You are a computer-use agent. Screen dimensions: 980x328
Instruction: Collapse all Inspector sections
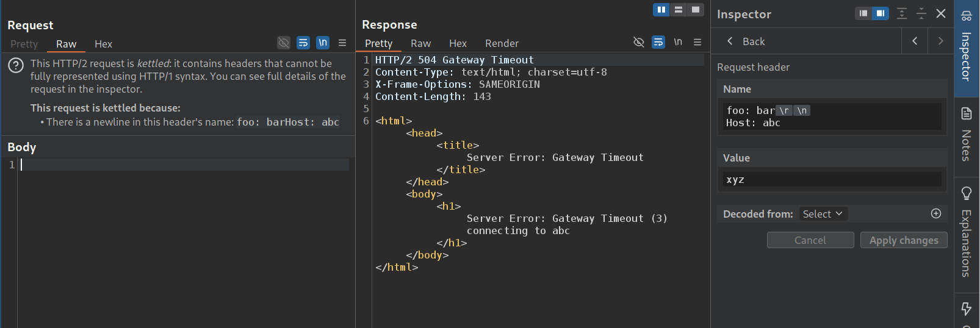921,13
